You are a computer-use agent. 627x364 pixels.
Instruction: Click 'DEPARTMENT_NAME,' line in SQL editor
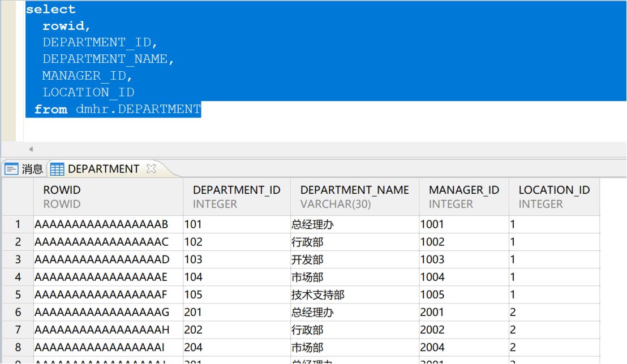point(108,59)
